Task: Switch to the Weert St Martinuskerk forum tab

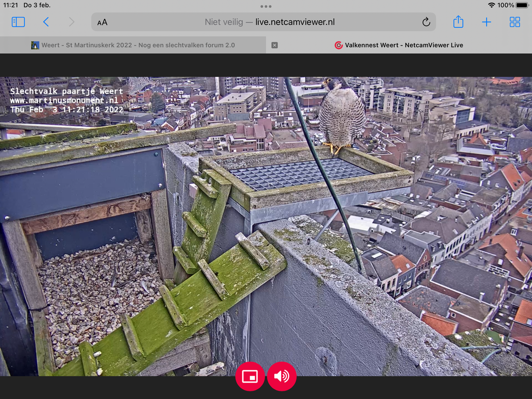Action: (133, 45)
